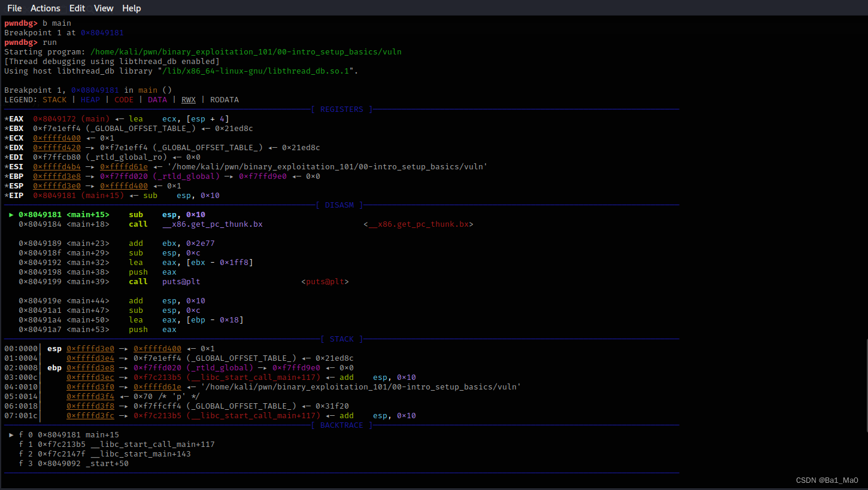Click the 'Breakpoint 1, 0x08049181 in main ()' line
Screen dimensions: 868x490
tap(88, 90)
